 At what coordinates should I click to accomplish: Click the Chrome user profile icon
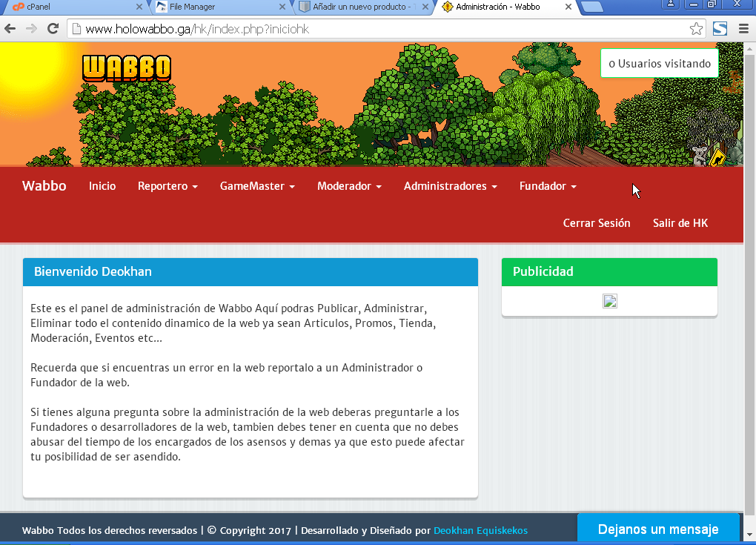670,4
